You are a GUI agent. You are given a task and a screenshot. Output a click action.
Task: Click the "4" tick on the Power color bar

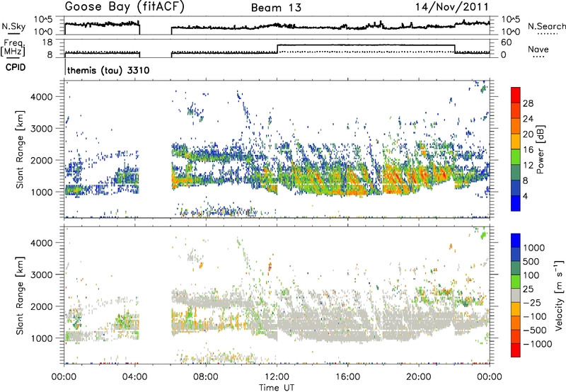(x=525, y=196)
